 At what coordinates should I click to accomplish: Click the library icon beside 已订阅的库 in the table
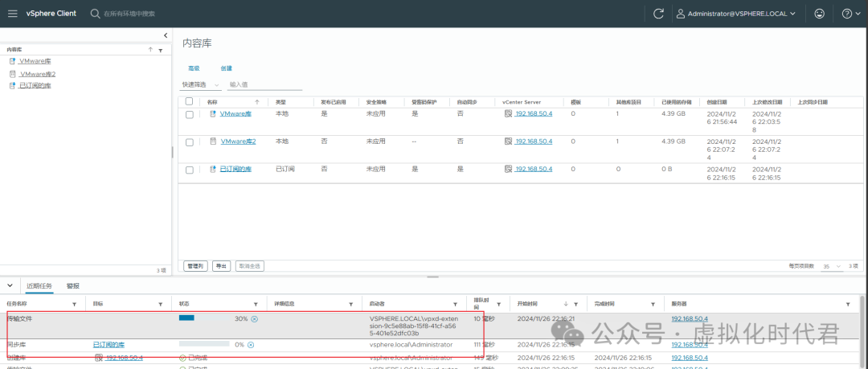click(212, 169)
